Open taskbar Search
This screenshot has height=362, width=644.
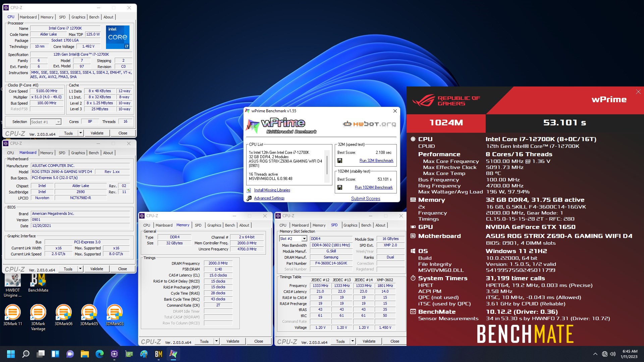point(25,354)
